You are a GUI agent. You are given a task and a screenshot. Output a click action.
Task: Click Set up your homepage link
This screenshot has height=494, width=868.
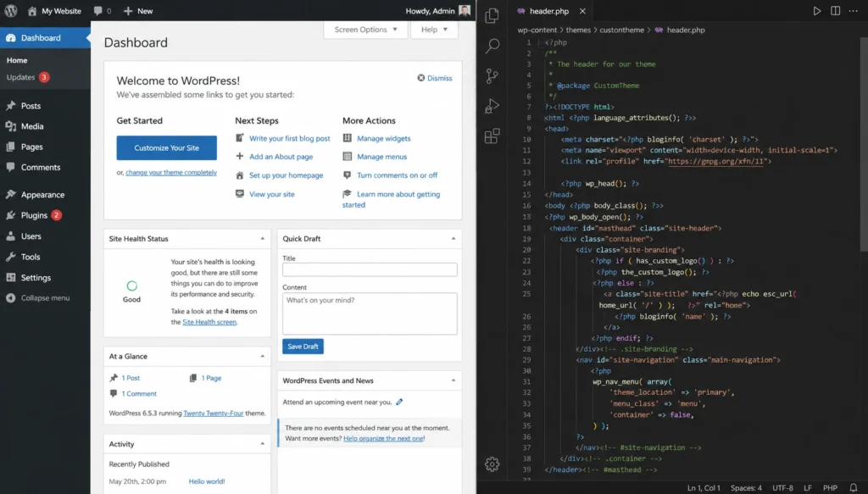(286, 175)
